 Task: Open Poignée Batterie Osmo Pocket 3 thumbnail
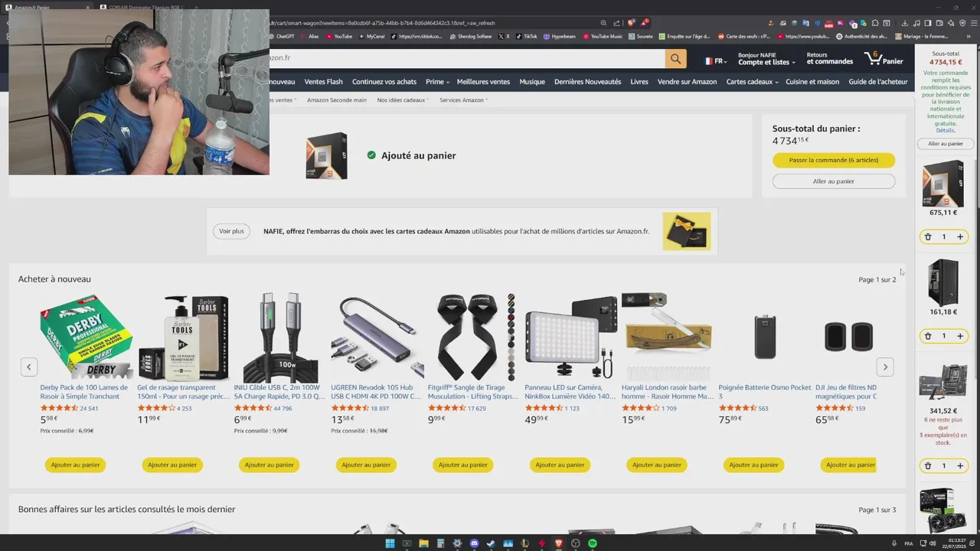[764, 337]
